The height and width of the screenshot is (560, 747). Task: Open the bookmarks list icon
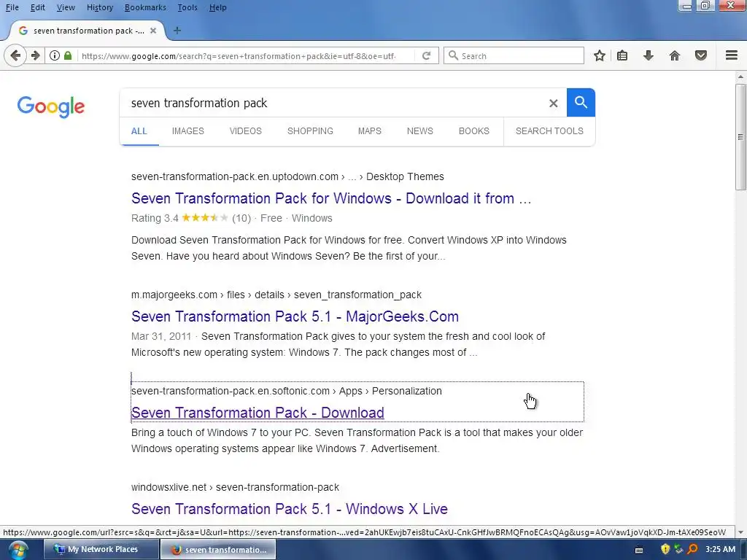[622, 55]
